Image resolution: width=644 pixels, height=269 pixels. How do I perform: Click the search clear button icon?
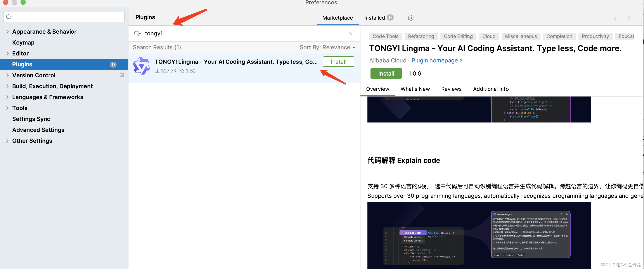pyautogui.click(x=351, y=33)
